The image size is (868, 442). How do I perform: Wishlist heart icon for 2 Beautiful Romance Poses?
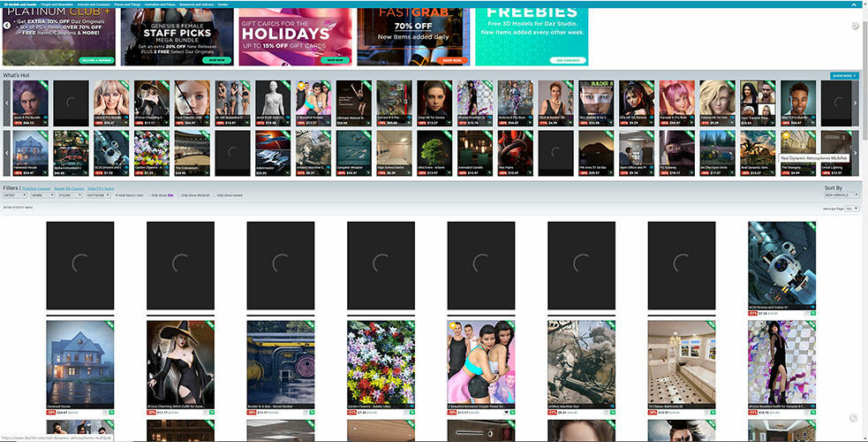pos(505,412)
